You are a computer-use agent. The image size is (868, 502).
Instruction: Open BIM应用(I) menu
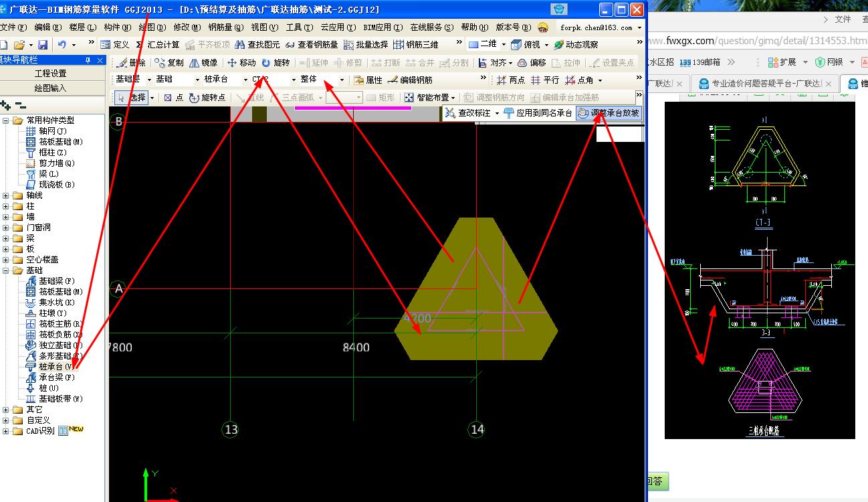383,27
